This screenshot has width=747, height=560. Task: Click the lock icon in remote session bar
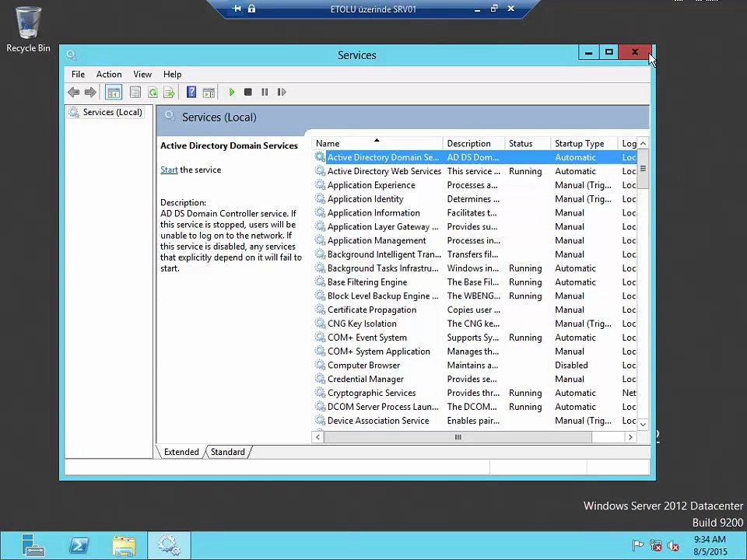[x=251, y=9]
